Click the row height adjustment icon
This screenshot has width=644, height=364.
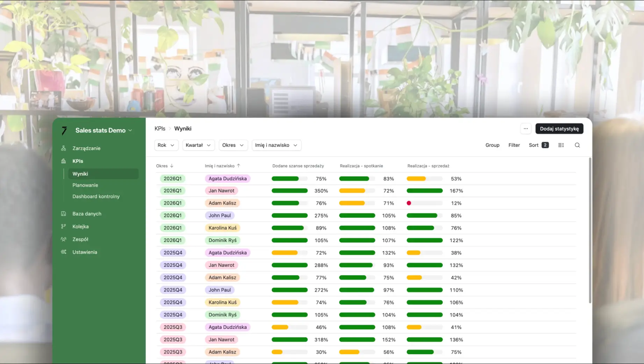pyautogui.click(x=561, y=145)
